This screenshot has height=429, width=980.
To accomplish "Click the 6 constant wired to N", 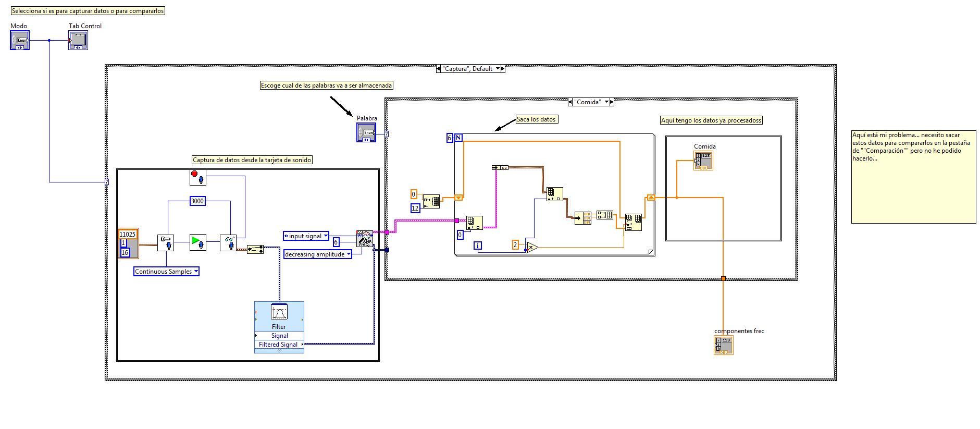I will point(450,138).
